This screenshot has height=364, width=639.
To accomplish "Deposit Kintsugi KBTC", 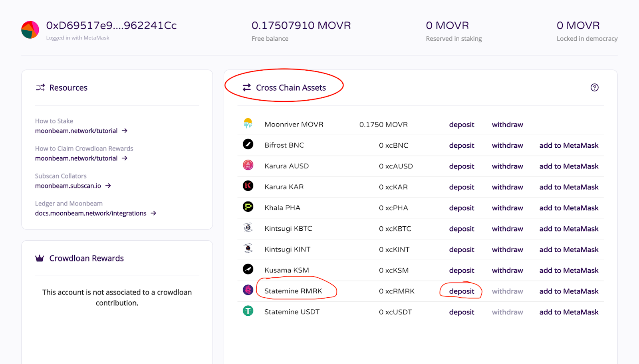I will coord(462,229).
